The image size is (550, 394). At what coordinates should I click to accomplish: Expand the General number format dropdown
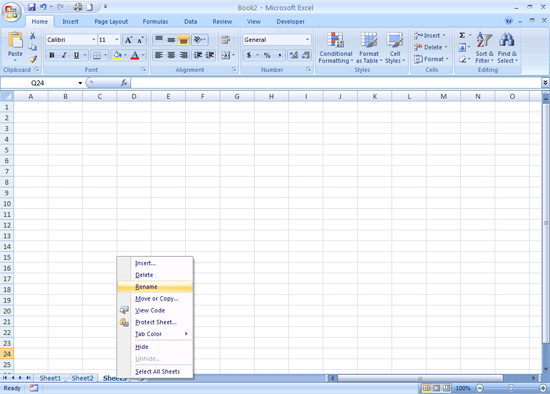click(307, 40)
